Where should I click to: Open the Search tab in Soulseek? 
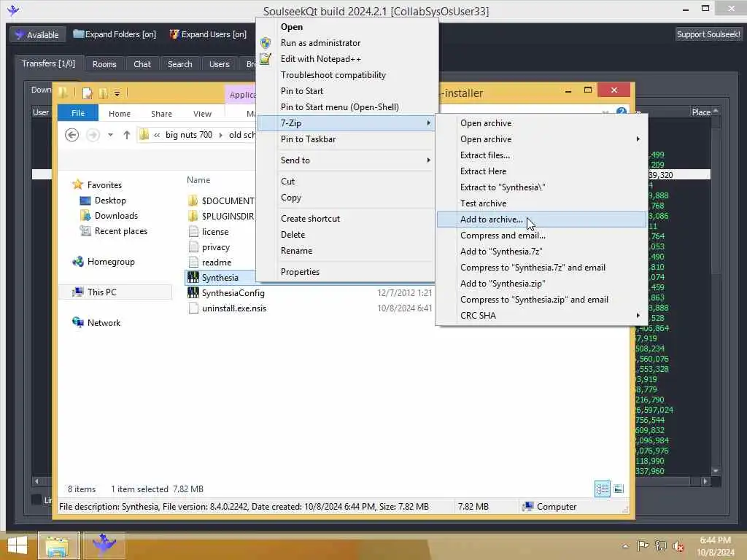[x=179, y=64]
